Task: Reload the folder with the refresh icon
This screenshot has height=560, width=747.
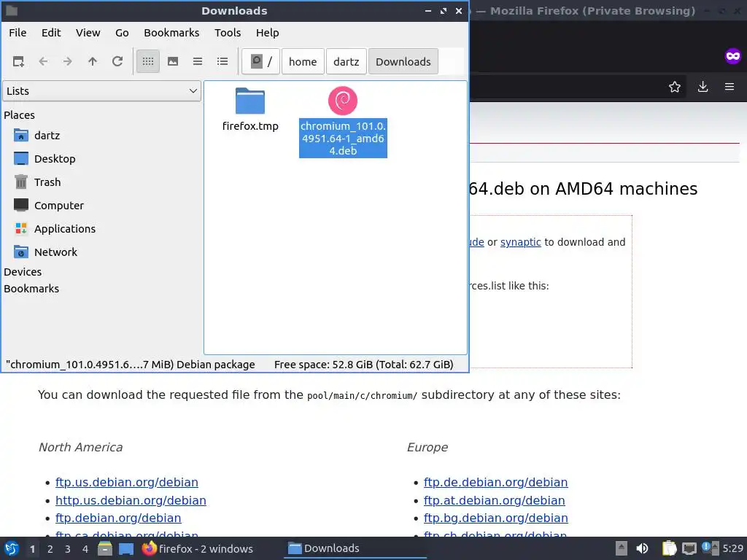Action: coord(117,61)
